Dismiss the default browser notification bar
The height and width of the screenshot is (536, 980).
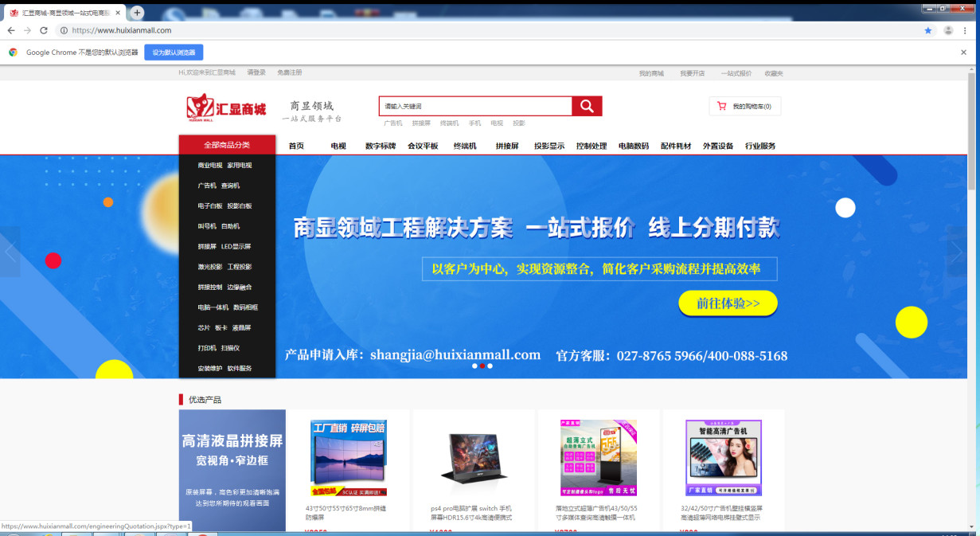tap(963, 52)
